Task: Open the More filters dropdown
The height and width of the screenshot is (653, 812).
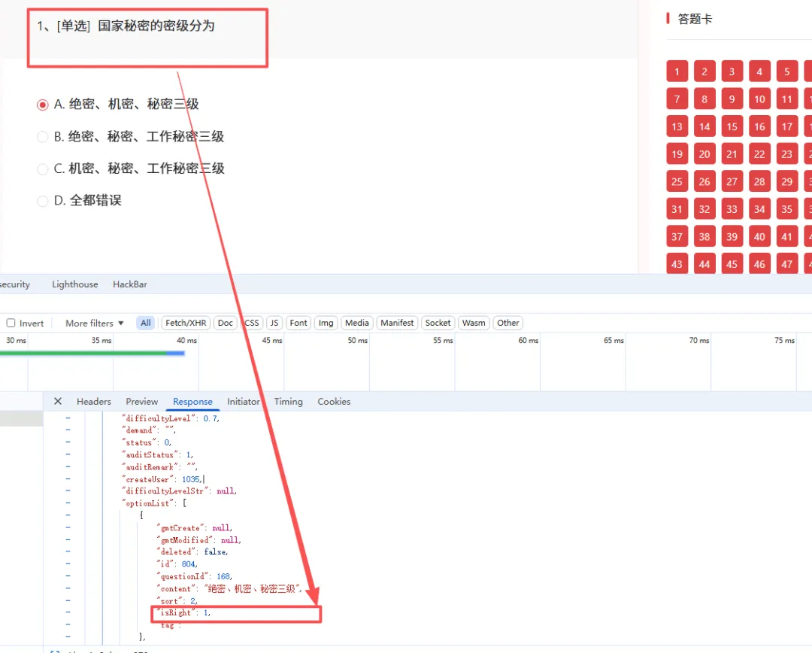Action: pyautogui.click(x=94, y=323)
